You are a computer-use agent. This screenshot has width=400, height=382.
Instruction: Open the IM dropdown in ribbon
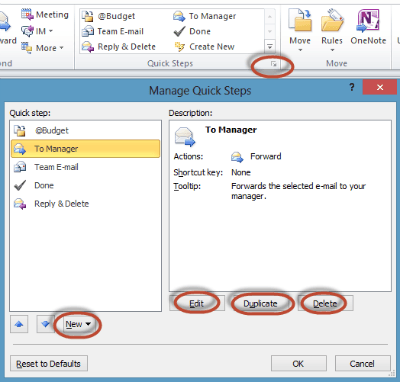pyautogui.click(x=37, y=31)
